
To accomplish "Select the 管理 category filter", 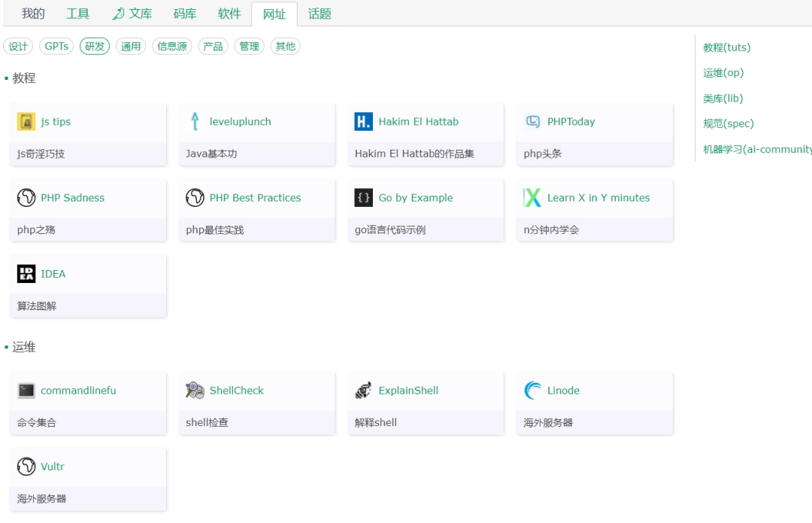I will pos(249,47).
